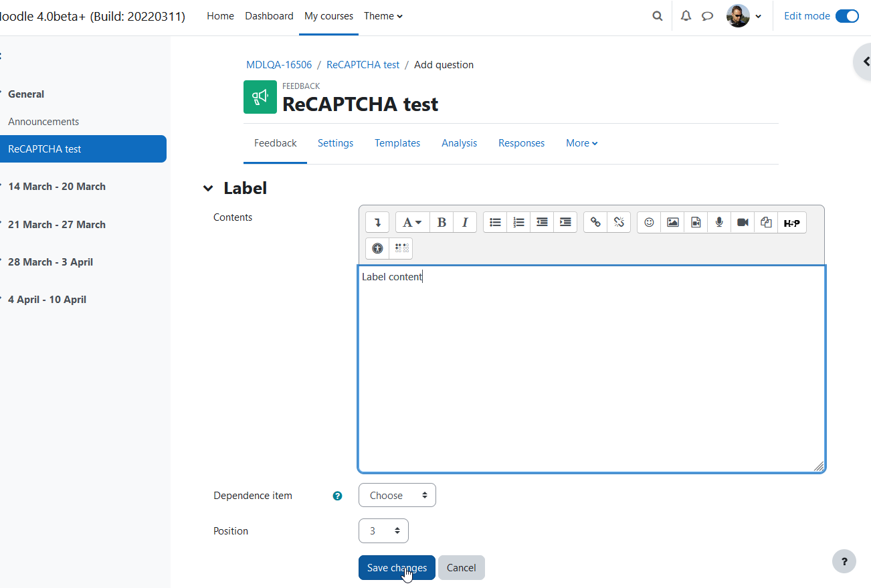Collapse the Label section
The image size is (871, 588).
click(x=208, y=189)
